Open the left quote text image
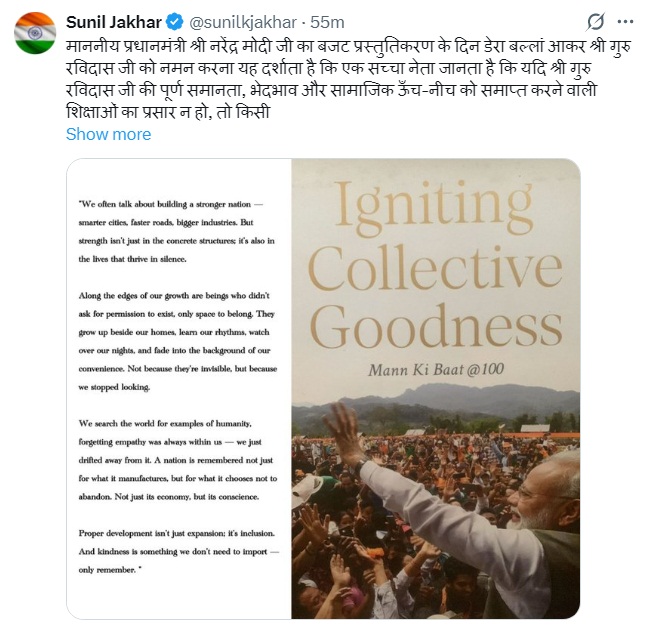The width and height of the screenshot is (647, 629). (179, 388)
